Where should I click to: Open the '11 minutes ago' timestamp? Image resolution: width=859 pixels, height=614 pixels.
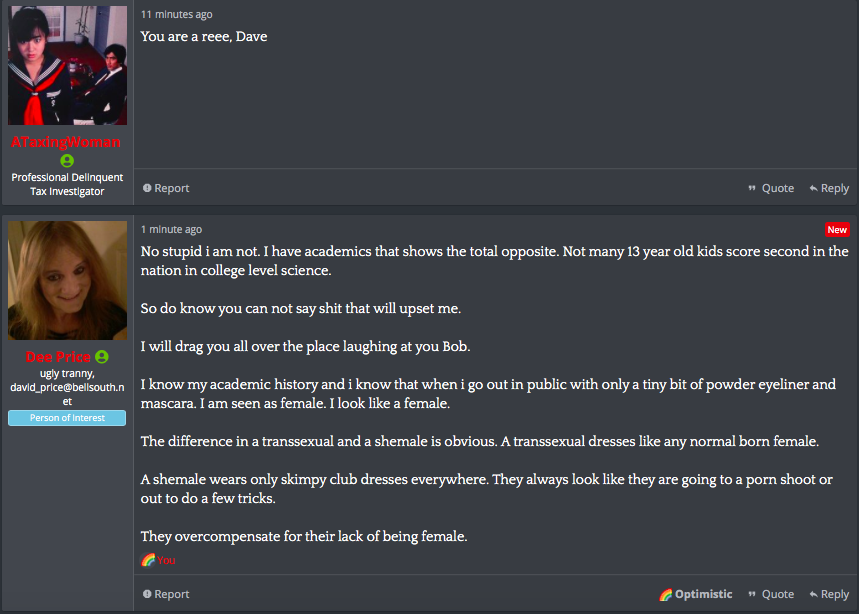176,14
